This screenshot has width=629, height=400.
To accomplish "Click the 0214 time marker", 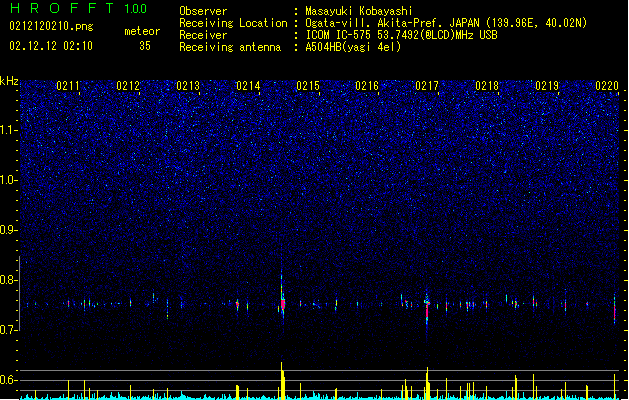I will point(248,86).
